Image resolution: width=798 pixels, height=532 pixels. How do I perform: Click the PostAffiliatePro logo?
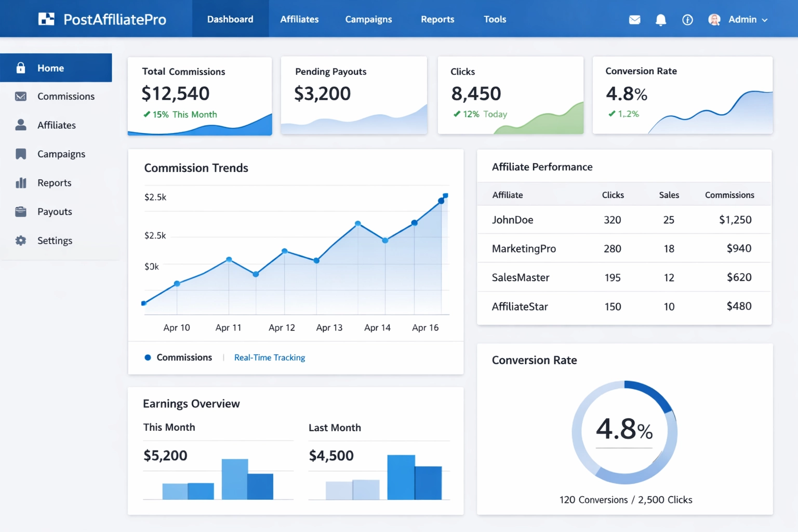pos(102,19)
